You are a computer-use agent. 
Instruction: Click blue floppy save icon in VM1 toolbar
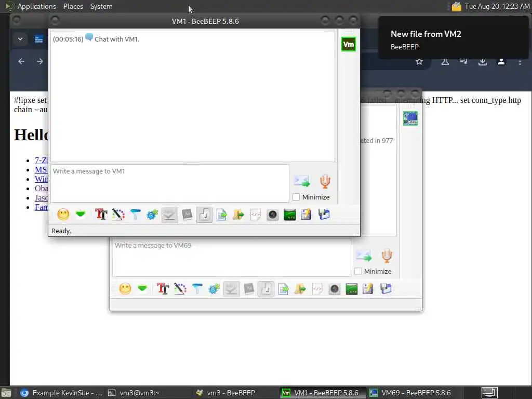coord(324,215)
